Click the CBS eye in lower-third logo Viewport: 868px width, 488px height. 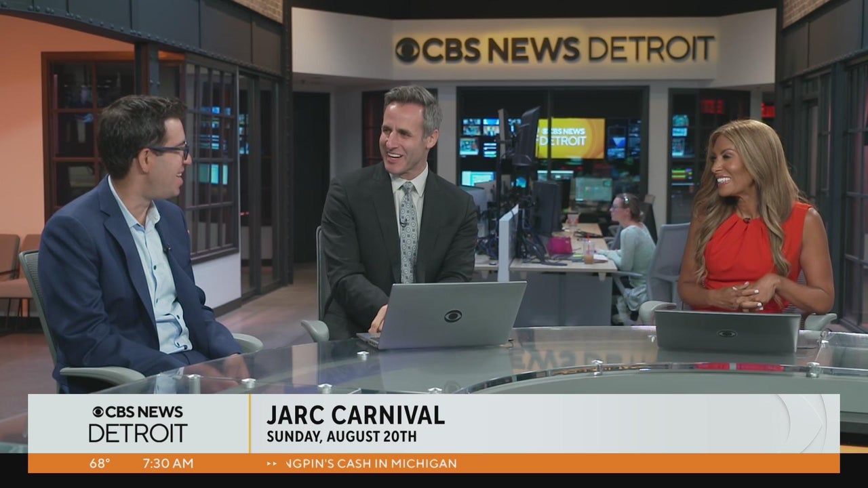pos(98,412)
